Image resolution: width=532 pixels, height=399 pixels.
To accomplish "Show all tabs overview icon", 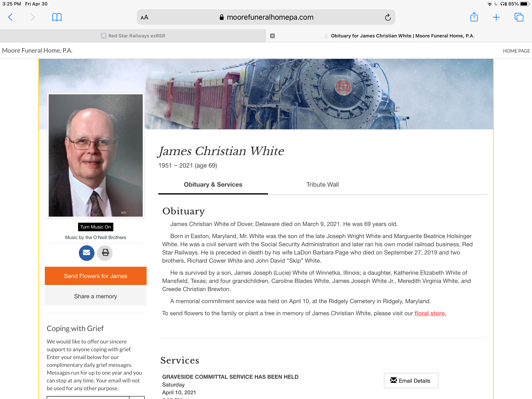I will [519, 17].
